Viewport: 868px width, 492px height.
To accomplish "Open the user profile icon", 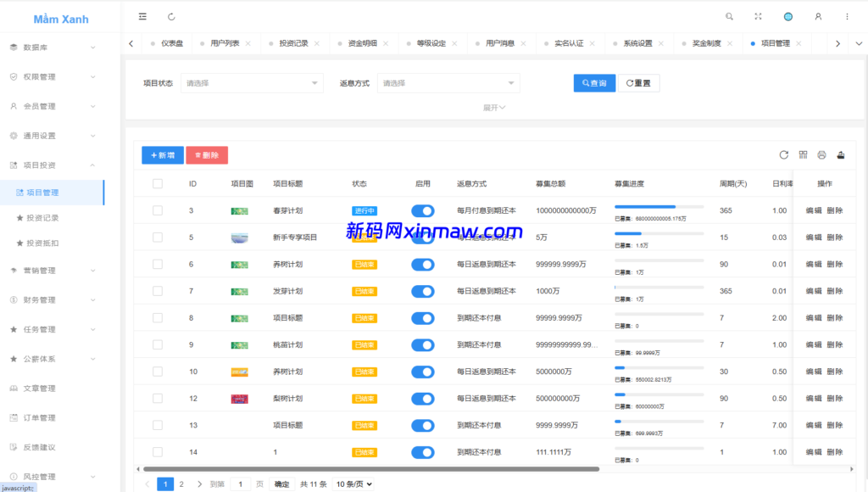I will [x=818, y=17].
